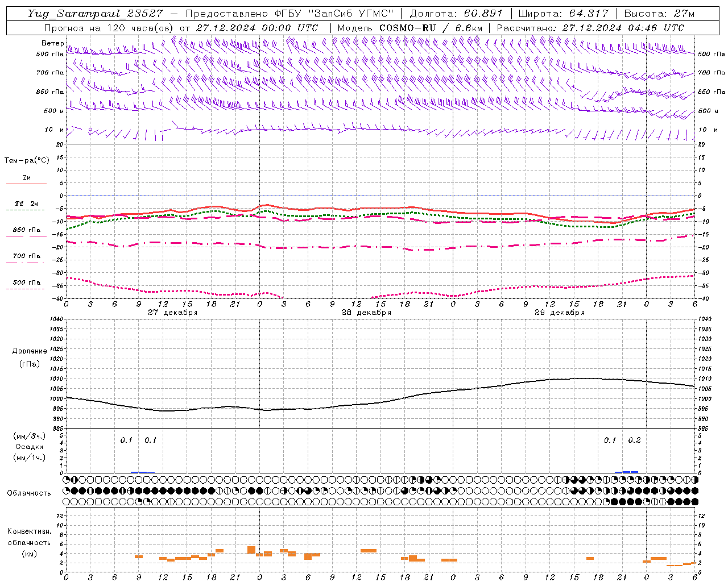Click forecast start time 27.12.2024 00:00 UTC
This screenshot has height=582, width=728.
[x=257, y=28]
